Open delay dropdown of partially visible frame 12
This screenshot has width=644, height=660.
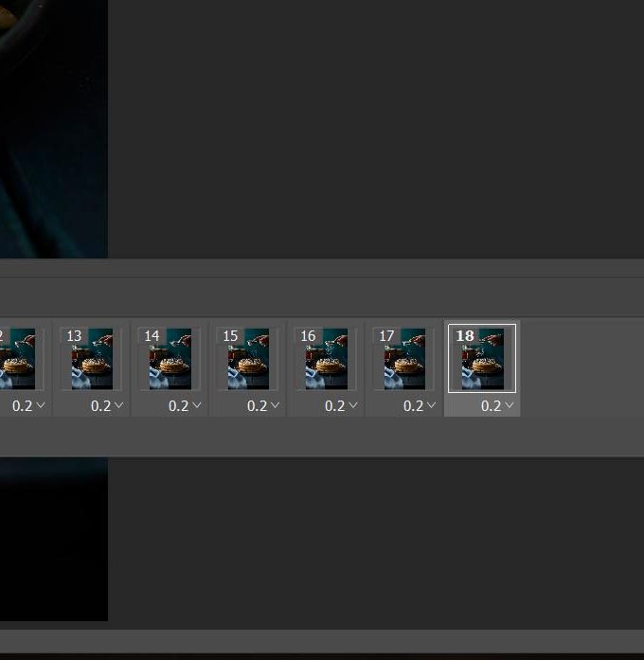click(29, 406)
